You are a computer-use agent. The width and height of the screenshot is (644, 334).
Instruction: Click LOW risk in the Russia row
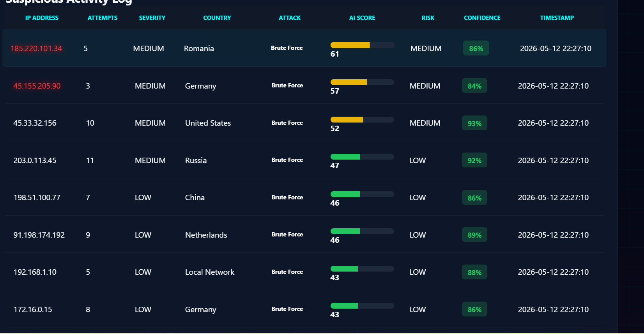tap(418, 160)
